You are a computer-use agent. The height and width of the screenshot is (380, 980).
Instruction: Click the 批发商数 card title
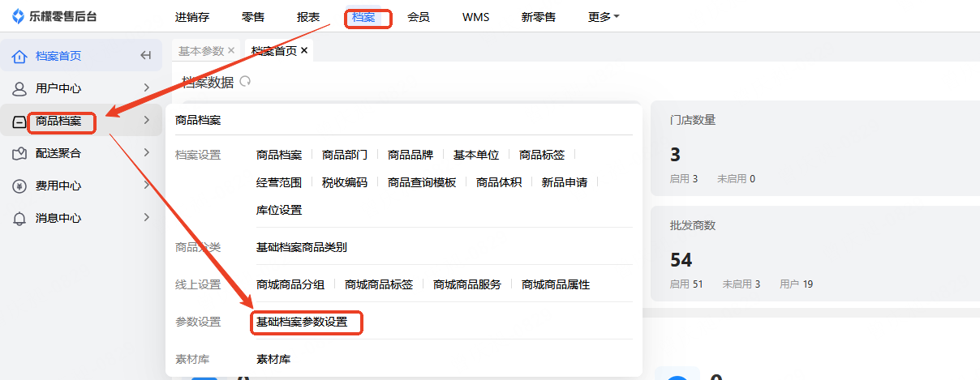693,225
